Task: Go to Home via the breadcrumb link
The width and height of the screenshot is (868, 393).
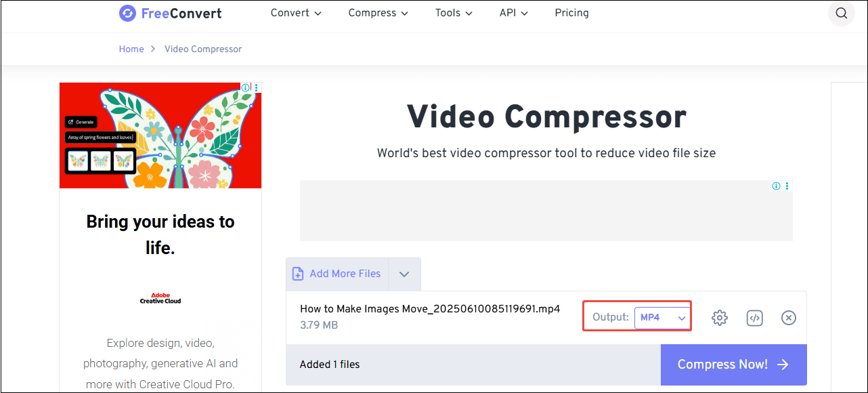Action: coord(131,48)
